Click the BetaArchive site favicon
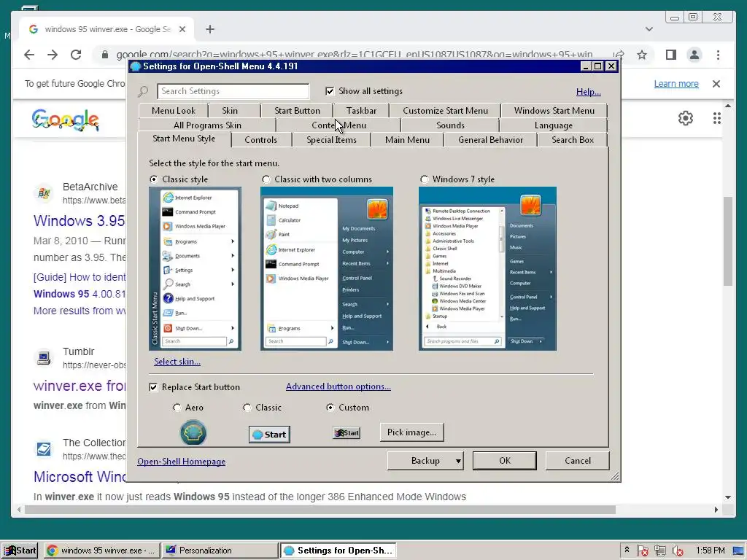This screenshot has height=560, width=747. coord(44,193)
